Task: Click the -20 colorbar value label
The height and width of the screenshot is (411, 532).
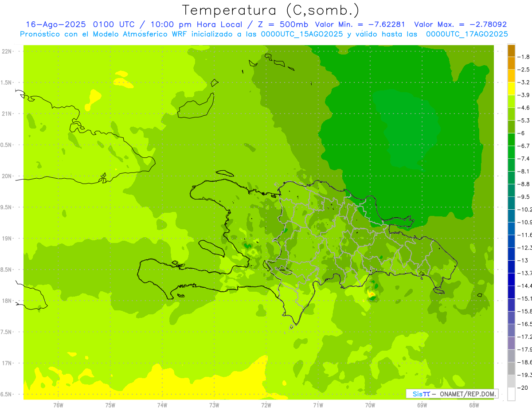Action: pos(524,388)
